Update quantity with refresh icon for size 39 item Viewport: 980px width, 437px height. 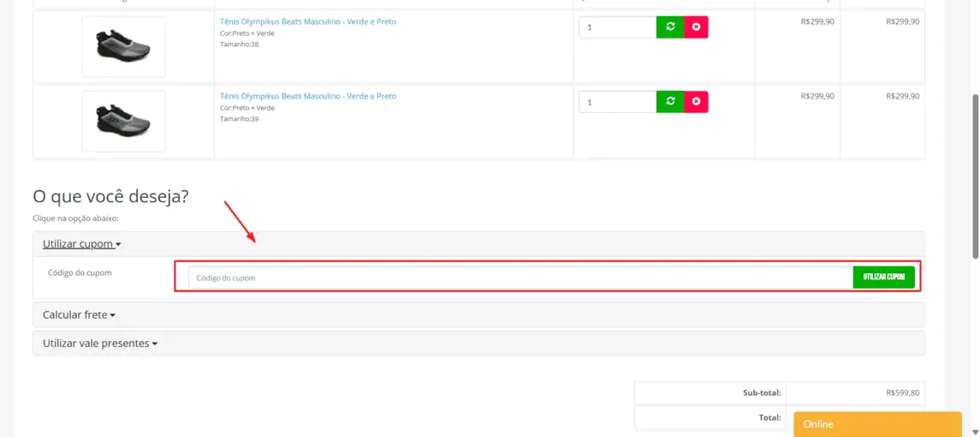click(x=670, y=101)
